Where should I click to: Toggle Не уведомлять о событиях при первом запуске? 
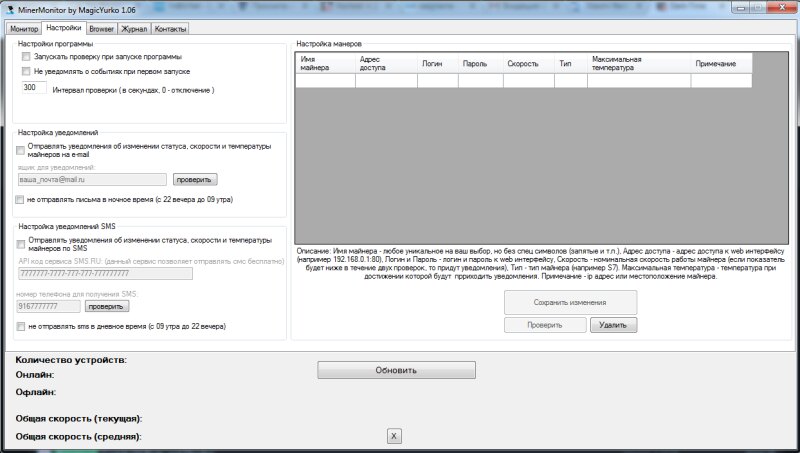point(27,72)
